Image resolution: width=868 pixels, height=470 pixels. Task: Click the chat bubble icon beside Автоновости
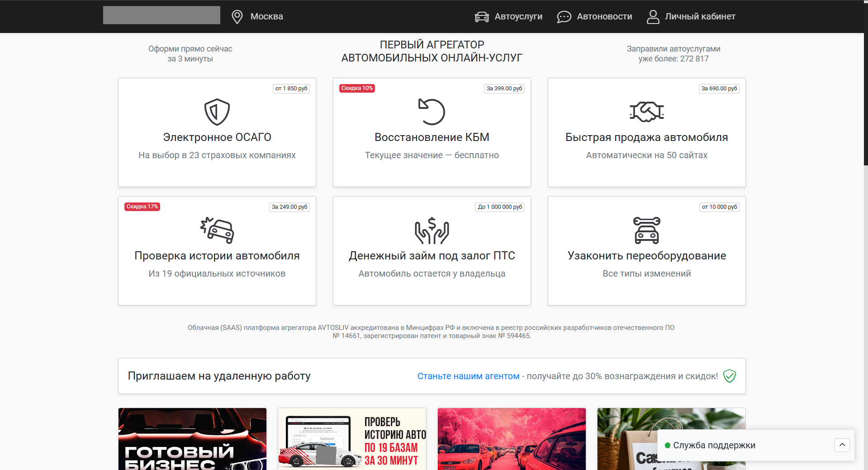(x=564, y=17)
